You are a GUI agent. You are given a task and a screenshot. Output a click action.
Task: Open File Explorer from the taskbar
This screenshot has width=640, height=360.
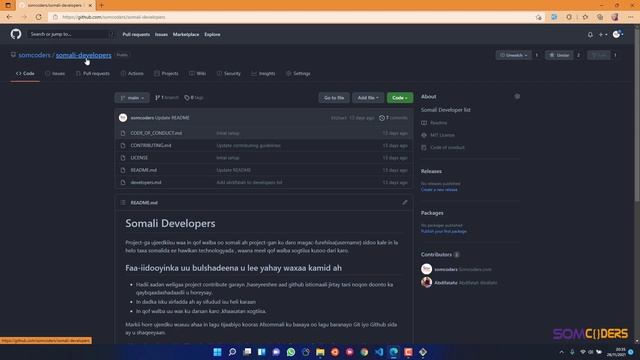[320, 352]
